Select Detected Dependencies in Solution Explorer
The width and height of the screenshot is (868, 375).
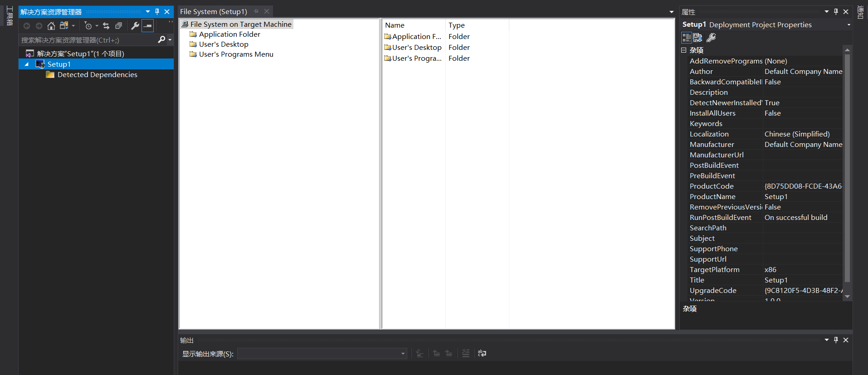tap(97, 75)
